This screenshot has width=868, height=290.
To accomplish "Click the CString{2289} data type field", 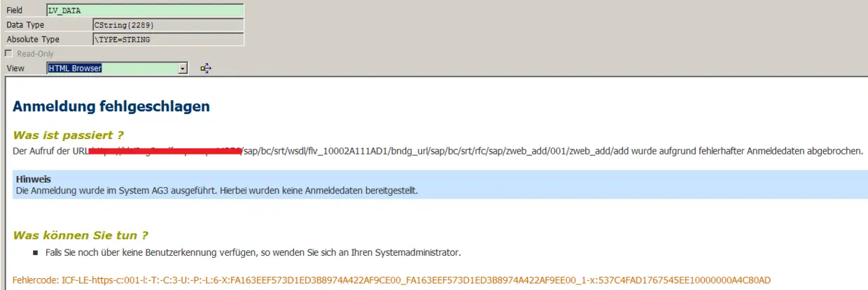I will 168,24.
